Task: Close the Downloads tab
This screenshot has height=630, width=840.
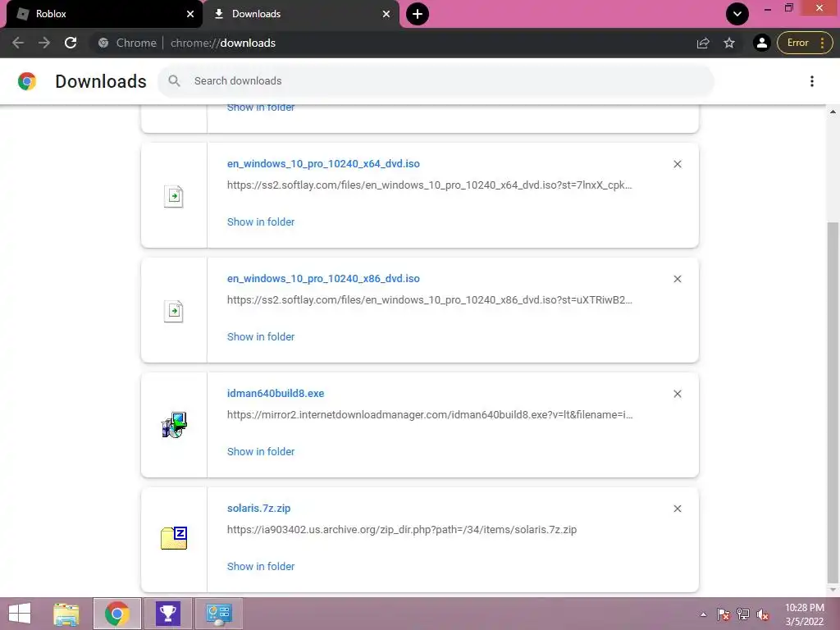Action: pos(386,14)
